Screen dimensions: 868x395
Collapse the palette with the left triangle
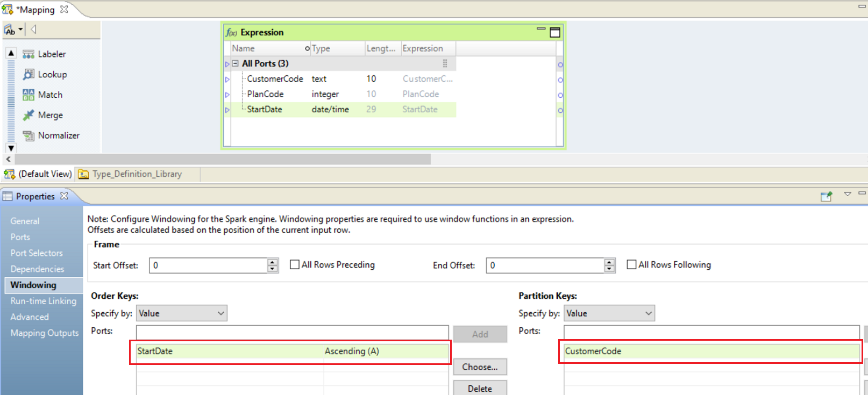coord(33,29)
